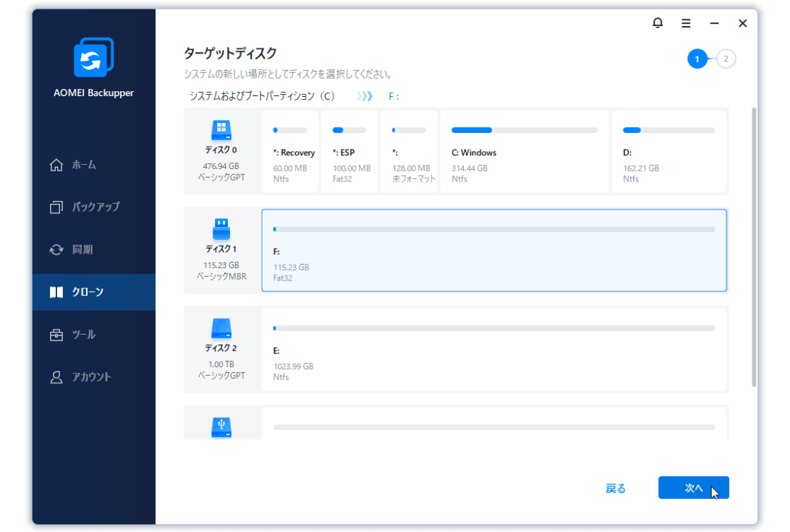790x532 pixels.
Task: Click the Back (戻る) button
Action: [x=615, y=489]
